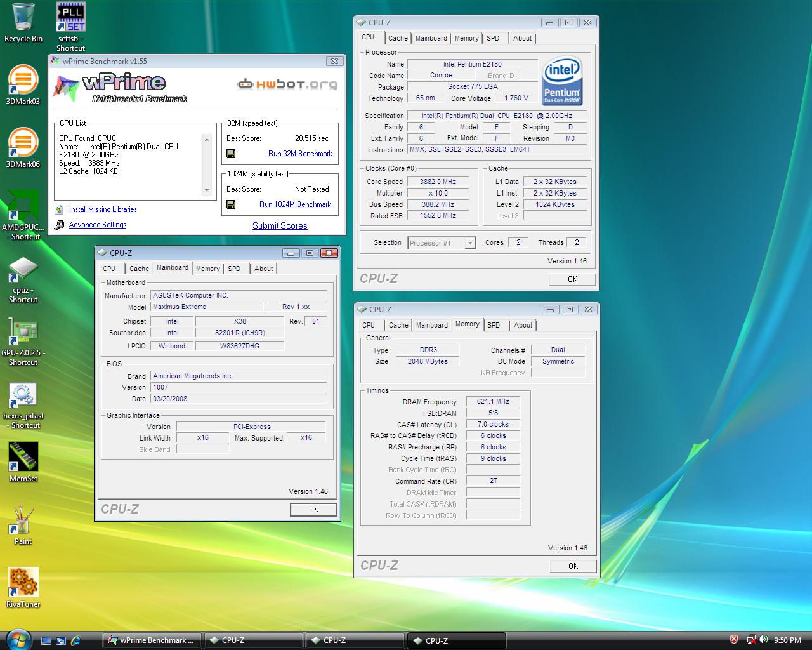Screen dimensions: 812x650
Task: Click the FSB:DRAM 5:8 value field
Action: pyautogui.click(x=493, y=413)
